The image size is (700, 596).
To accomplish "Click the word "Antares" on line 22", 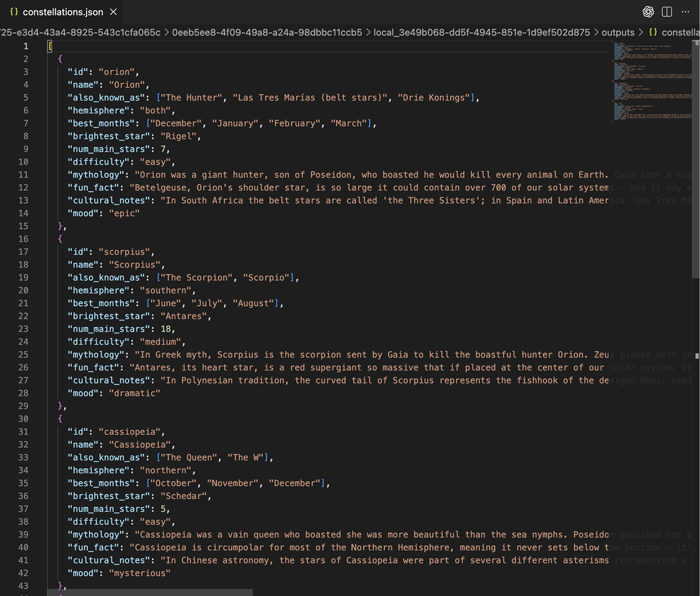I will click(184, 316).
